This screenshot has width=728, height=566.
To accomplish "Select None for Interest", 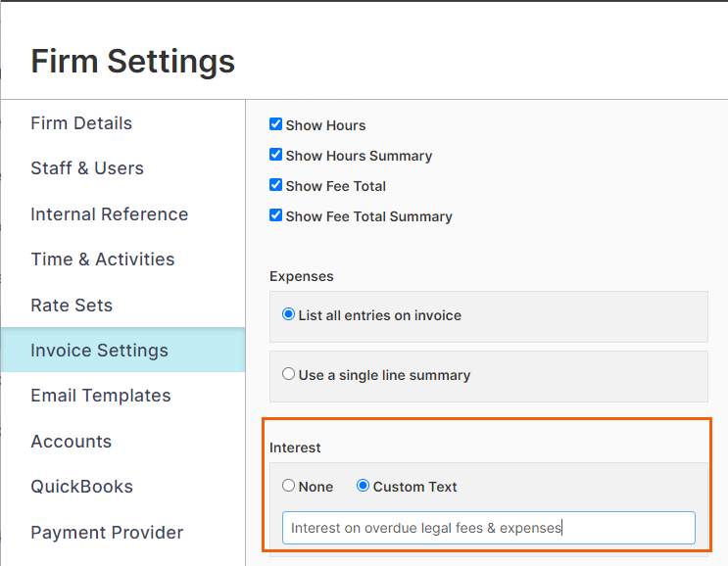I will [x=288, y=487].
